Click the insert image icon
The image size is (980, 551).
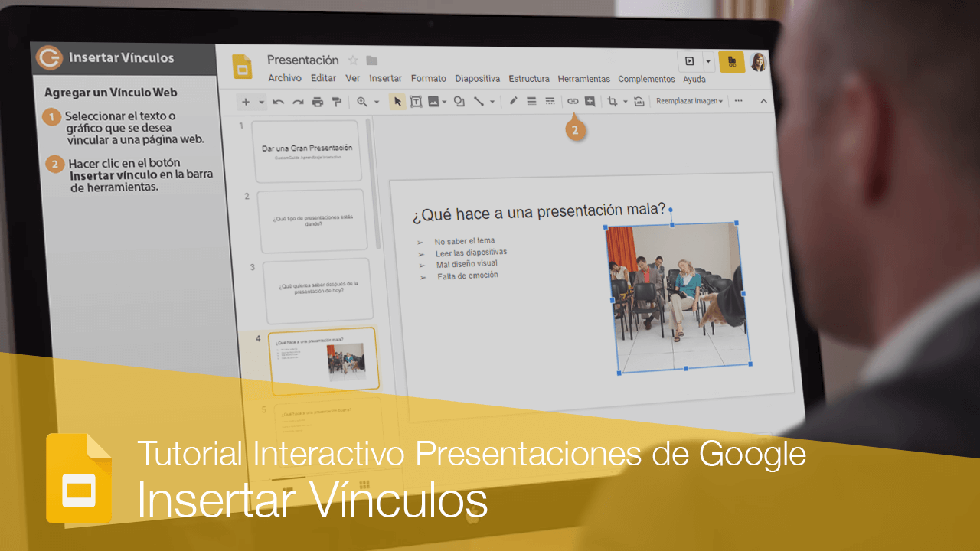(x=433, y=101)
